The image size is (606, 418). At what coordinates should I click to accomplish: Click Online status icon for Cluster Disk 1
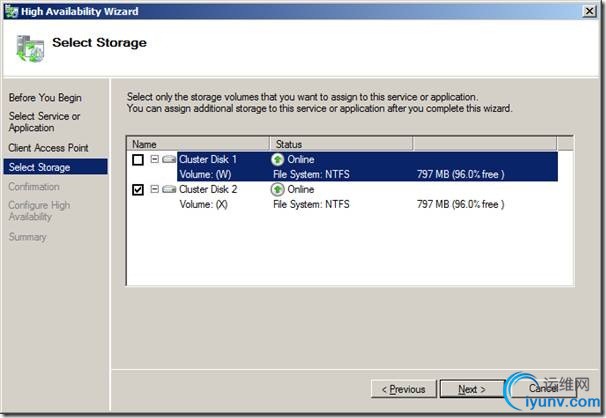[x=277, y=159]
